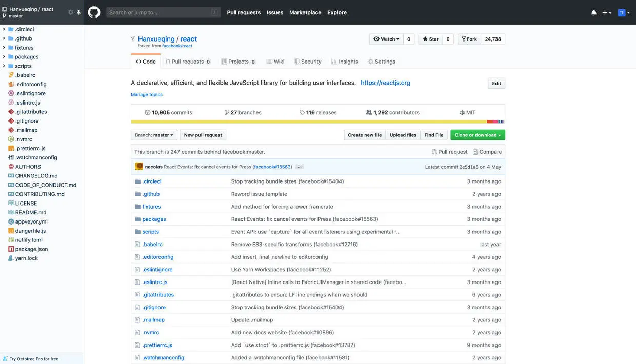Open the Clone or download dropdown

478,135
